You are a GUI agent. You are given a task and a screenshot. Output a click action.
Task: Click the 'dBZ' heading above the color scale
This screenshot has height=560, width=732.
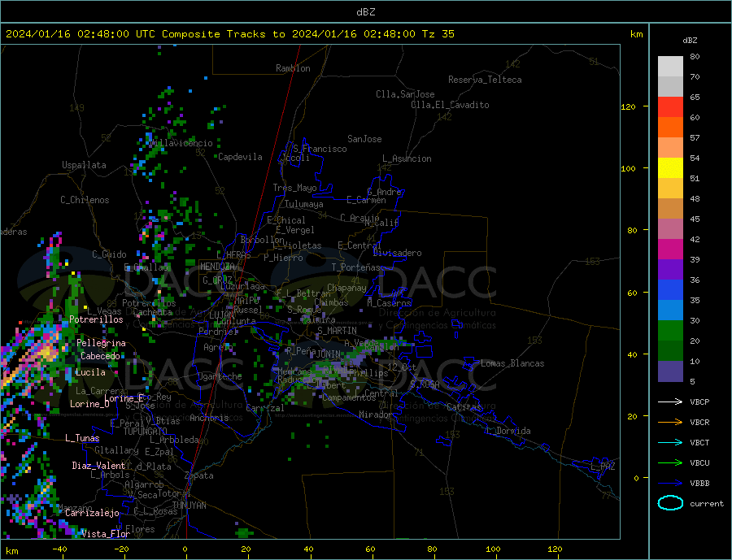point(690,41)
